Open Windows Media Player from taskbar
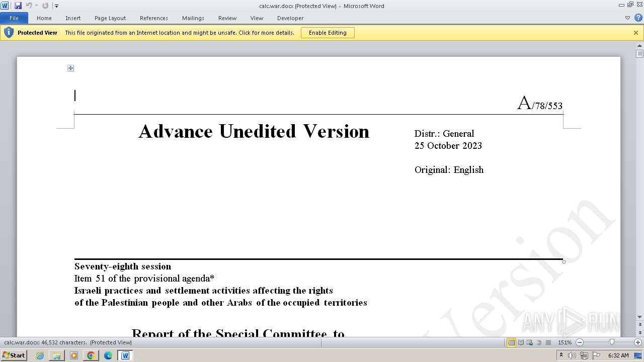The height and width of the screenshot is (362, 644). pos(74,355)
